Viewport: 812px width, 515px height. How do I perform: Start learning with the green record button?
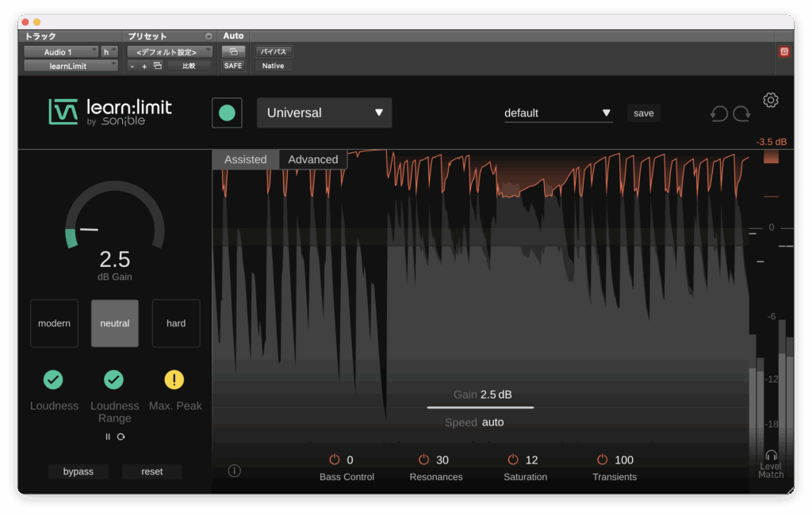pyautogui.click(x=227, y=113)
